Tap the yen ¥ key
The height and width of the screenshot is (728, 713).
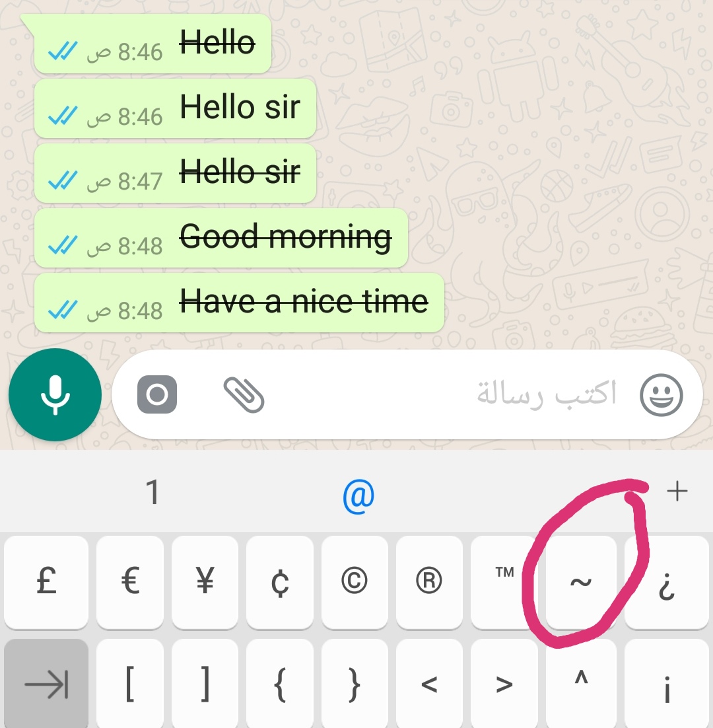click(205, 582)
